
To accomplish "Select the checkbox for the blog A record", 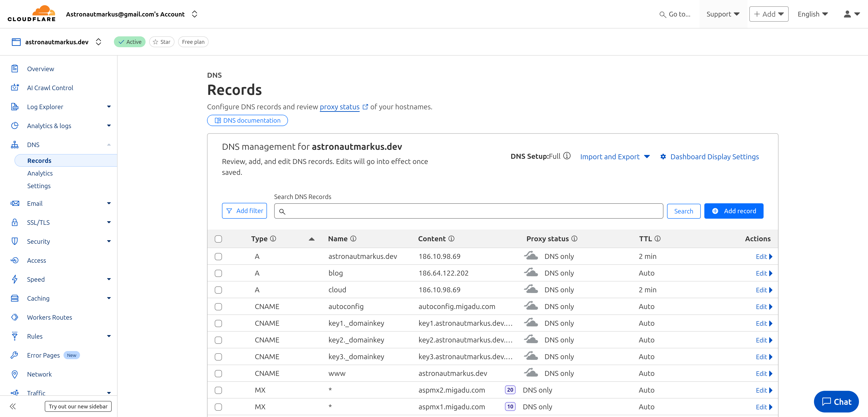I will point(218,273).
